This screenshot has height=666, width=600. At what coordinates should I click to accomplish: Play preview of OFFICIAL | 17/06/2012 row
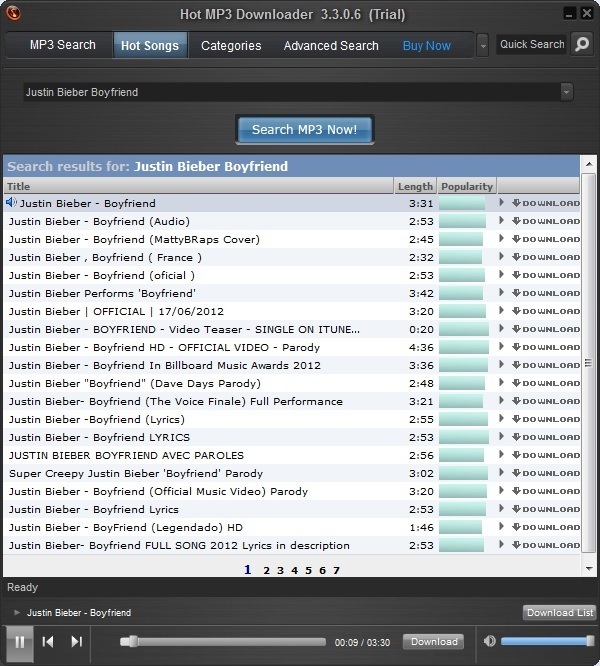point(501,310)
